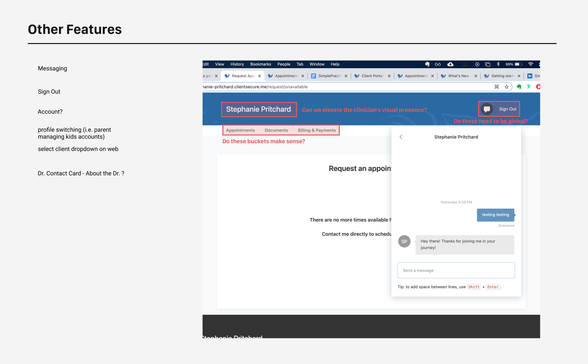Viewport: 588px width, 364px height.
Task: Go to the Documents section
Action: coord(276,130)
